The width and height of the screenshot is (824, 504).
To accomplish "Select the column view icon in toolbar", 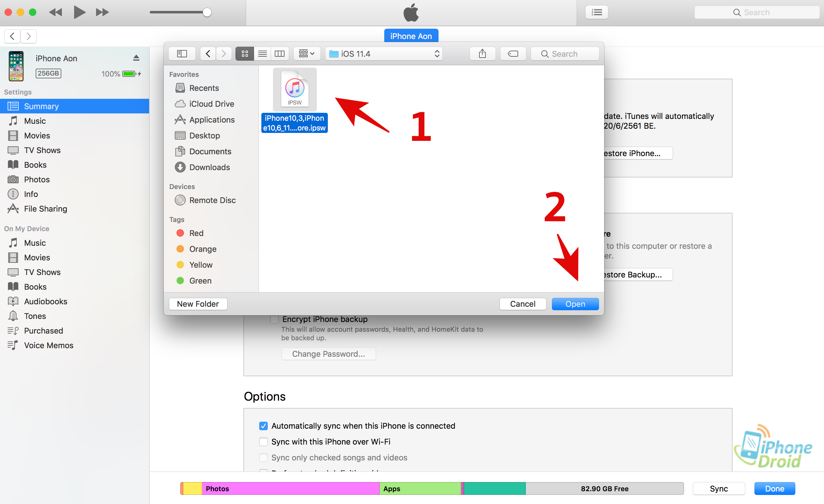I will 280,54.
